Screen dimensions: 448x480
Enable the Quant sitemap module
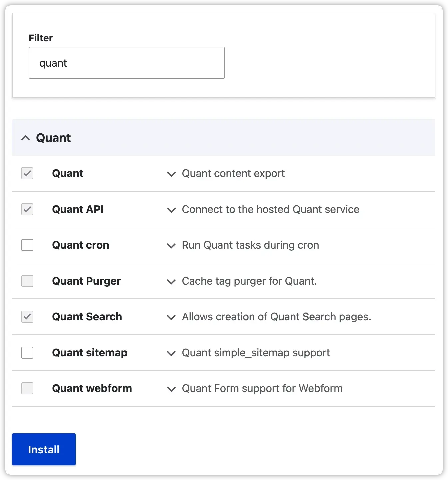tap(27, 353)
